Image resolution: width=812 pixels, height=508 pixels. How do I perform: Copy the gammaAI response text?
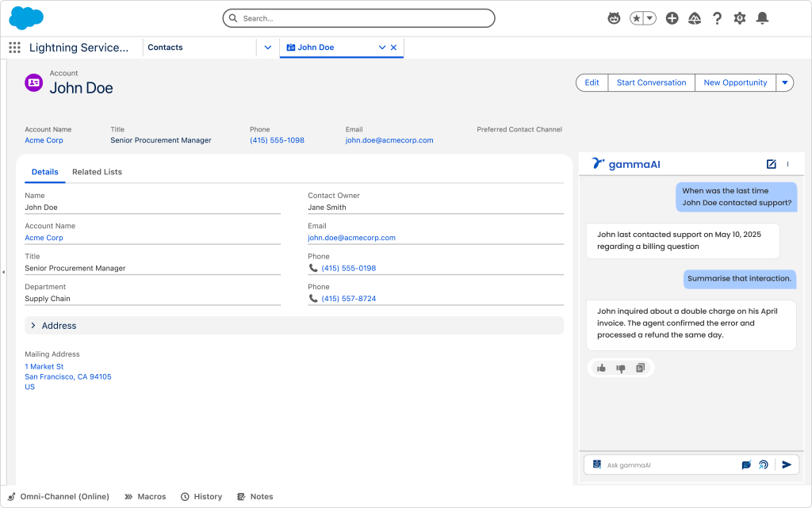[641, 368]
